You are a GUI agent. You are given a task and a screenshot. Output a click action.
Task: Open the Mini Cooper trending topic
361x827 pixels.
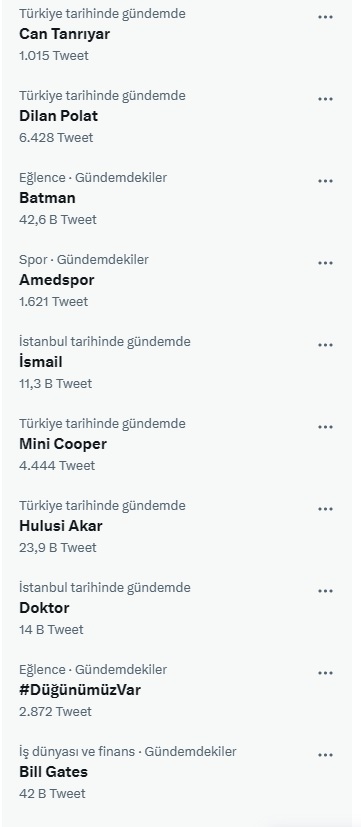[63, 444]
